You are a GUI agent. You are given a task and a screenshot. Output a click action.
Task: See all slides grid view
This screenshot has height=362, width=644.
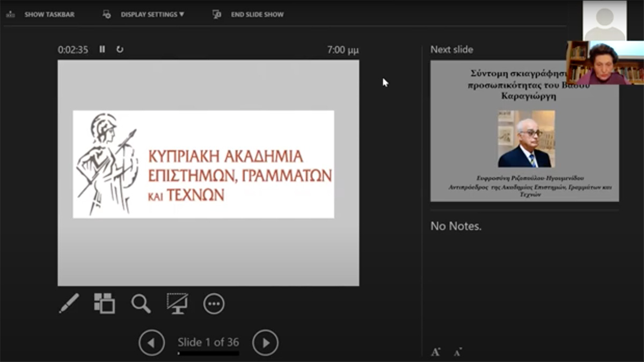click(105, 304)
